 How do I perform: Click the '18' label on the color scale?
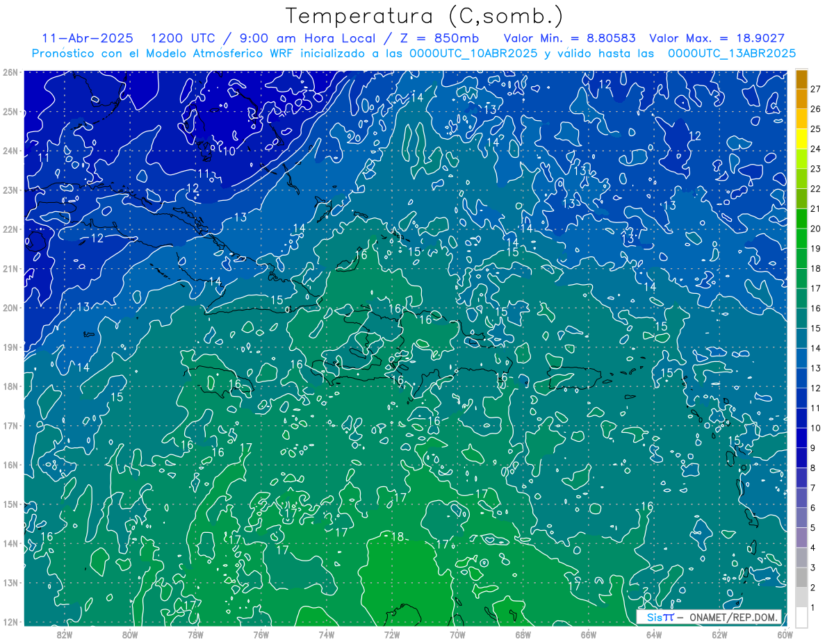coord(816,268)
